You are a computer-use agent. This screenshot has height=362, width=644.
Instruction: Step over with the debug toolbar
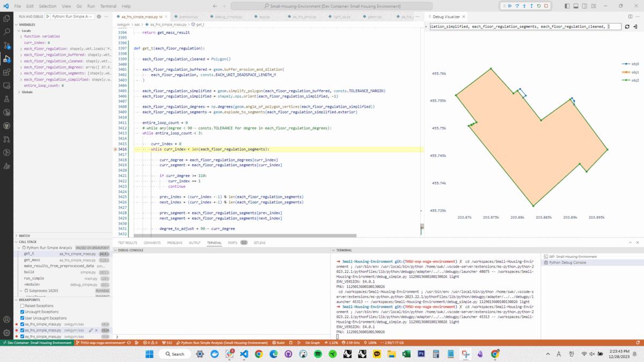click(517, 6)
